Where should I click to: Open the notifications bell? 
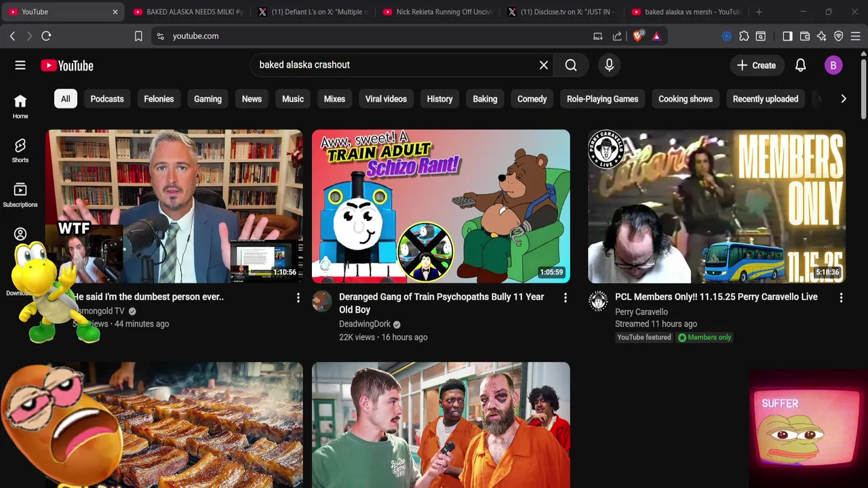800,65
